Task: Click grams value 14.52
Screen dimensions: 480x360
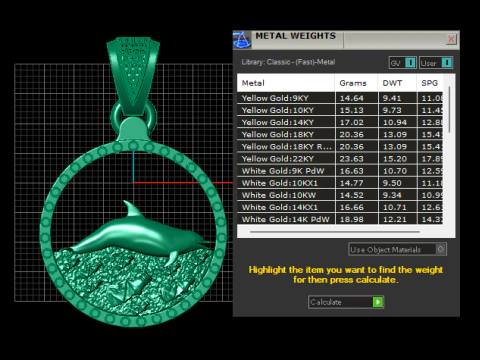Action: tap(351, 195)
